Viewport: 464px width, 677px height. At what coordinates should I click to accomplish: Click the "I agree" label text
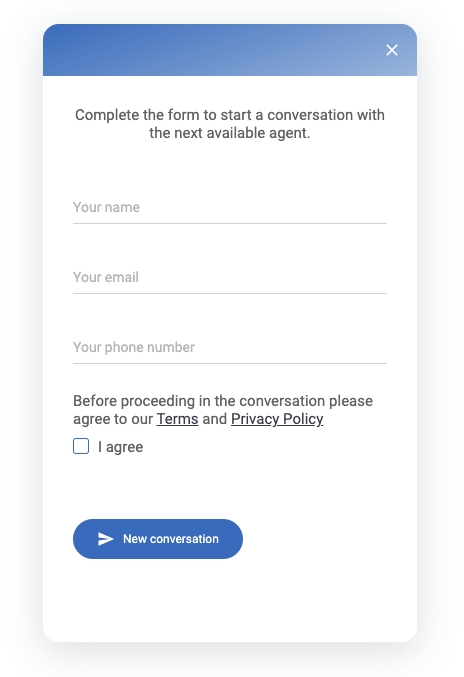(120, 447)
